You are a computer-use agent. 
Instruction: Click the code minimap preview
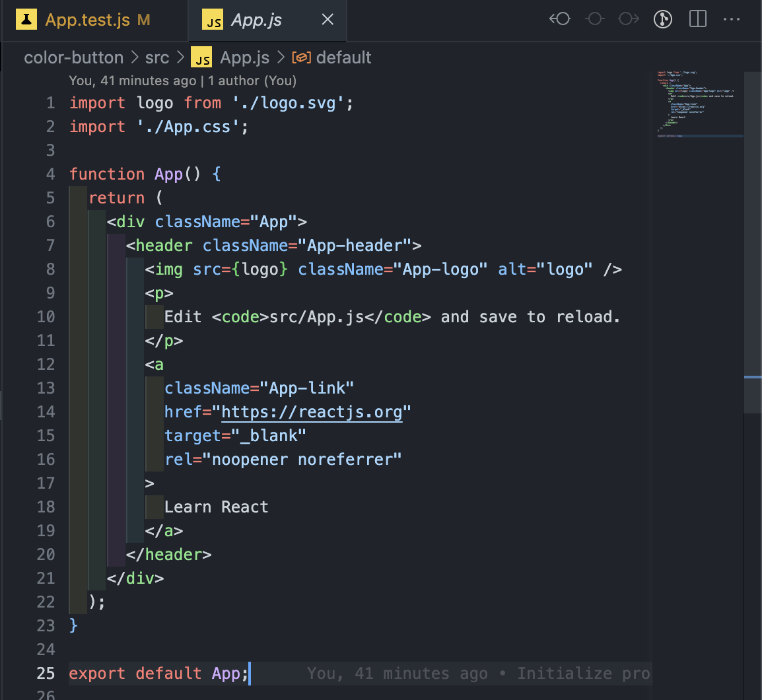(x=697, y=104)
